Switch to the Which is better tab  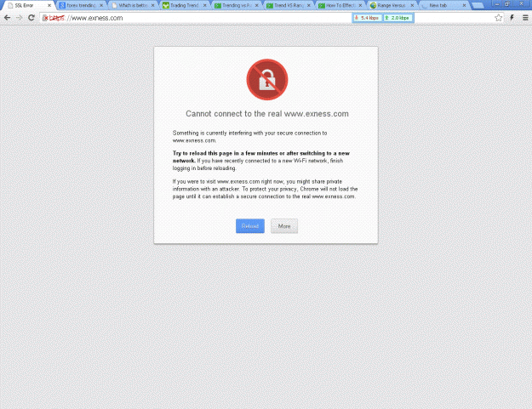[x=132, y=5]
